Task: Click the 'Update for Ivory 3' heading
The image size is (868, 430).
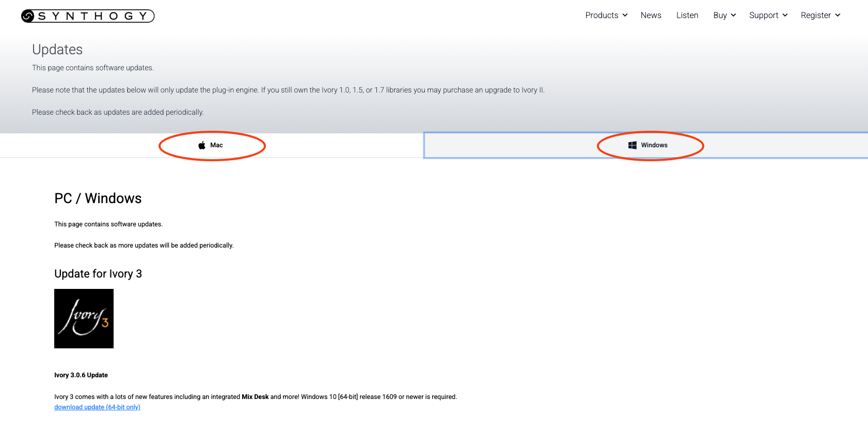Action: (98, 274)
